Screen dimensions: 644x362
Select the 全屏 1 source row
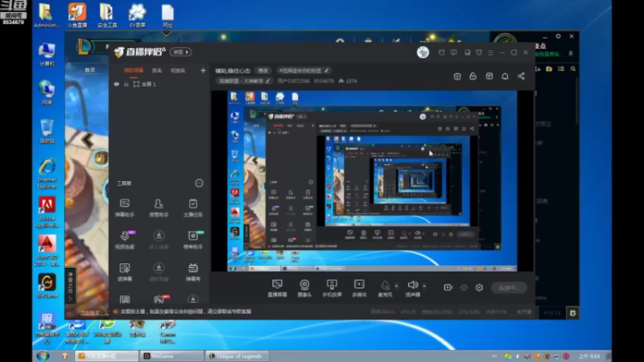pos(160,84)
